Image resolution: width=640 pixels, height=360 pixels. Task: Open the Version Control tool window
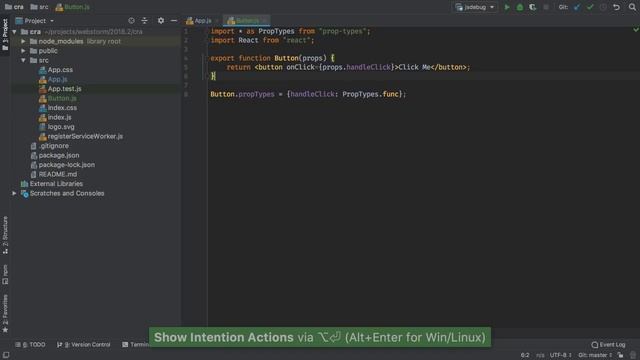click(84, 344)
